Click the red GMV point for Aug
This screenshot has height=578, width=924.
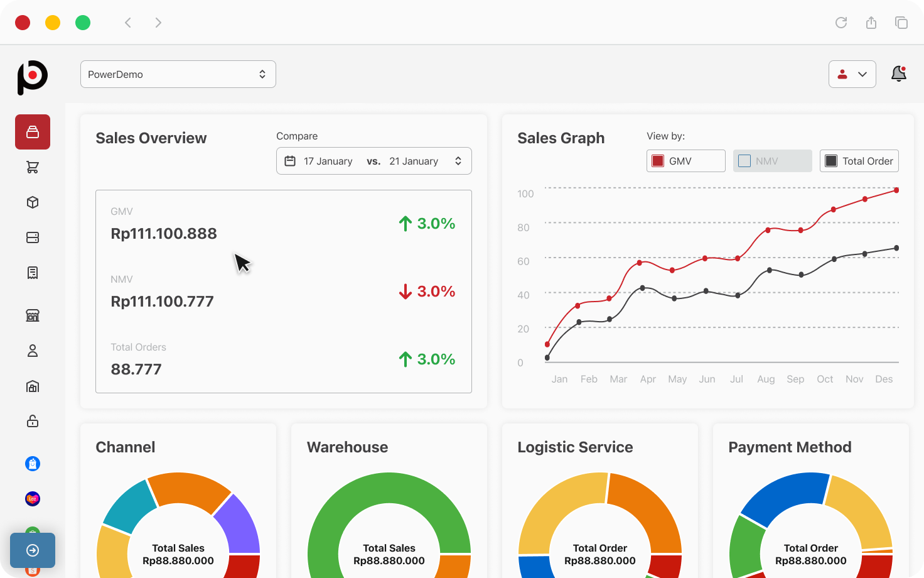[x=768, y=231]
